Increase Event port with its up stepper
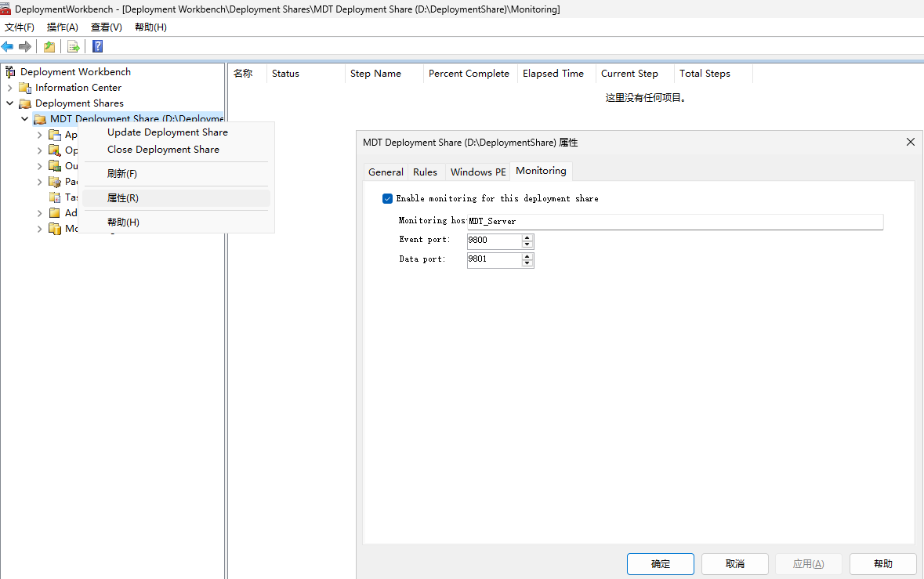924x579 pixels. click(x=527, y=237)
